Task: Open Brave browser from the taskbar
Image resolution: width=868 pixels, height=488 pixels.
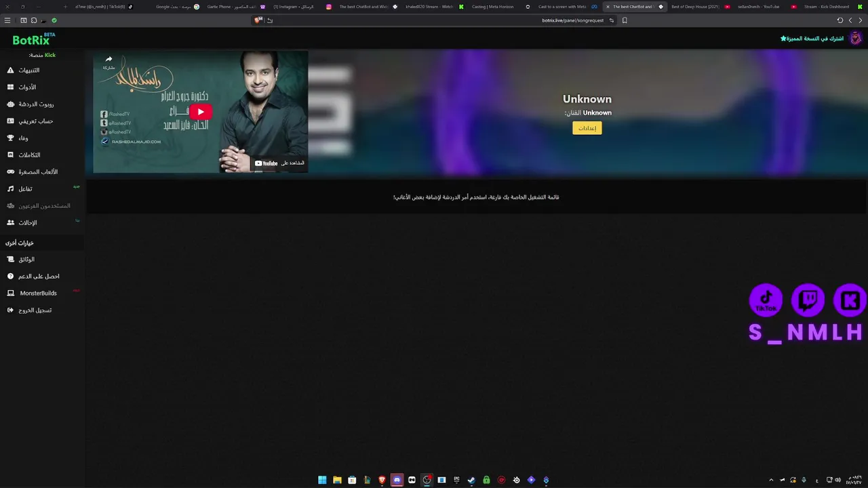Action: (x=382, y=480)
